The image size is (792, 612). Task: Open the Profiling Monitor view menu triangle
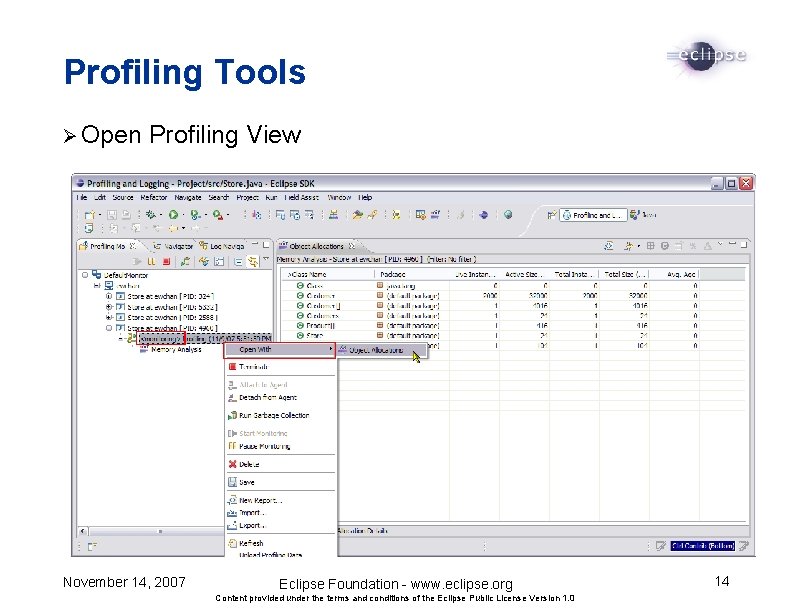pyautogui.click(x=266, y=260)
